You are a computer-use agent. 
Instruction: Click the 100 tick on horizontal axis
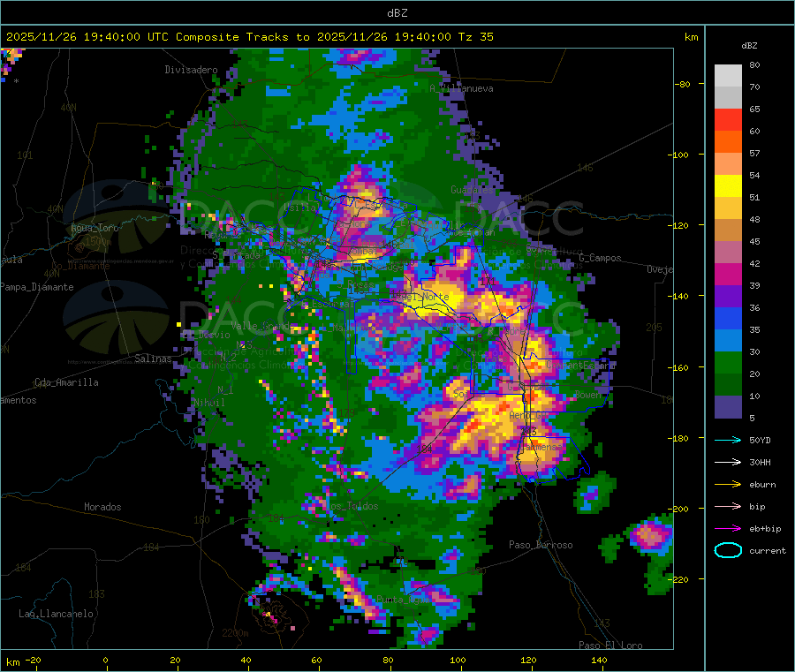coord(458,660)
